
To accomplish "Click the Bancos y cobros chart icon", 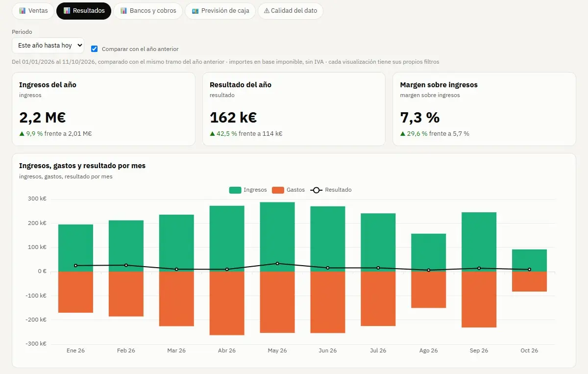I will pos(123,11).
